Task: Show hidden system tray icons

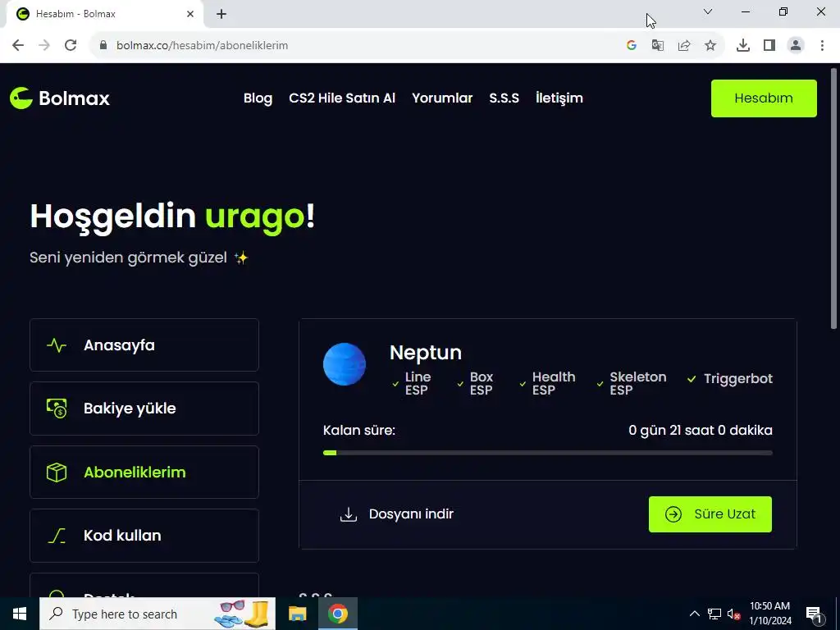Action: pyautogui.click(x=694, y=614)
